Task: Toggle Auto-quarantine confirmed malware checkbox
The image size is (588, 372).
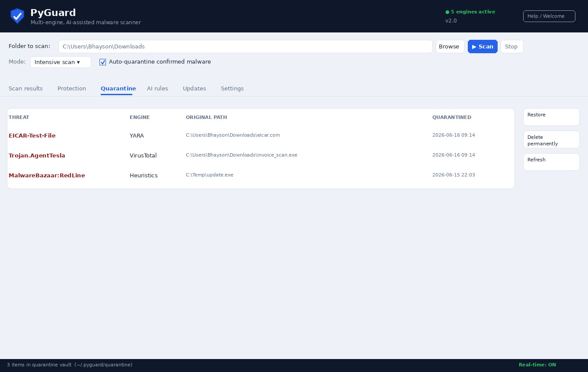Action: tap(102, 62)
